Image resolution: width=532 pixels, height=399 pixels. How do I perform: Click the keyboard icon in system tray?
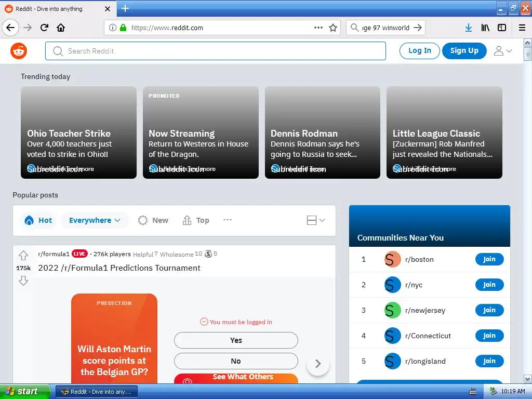click(473, 392)
